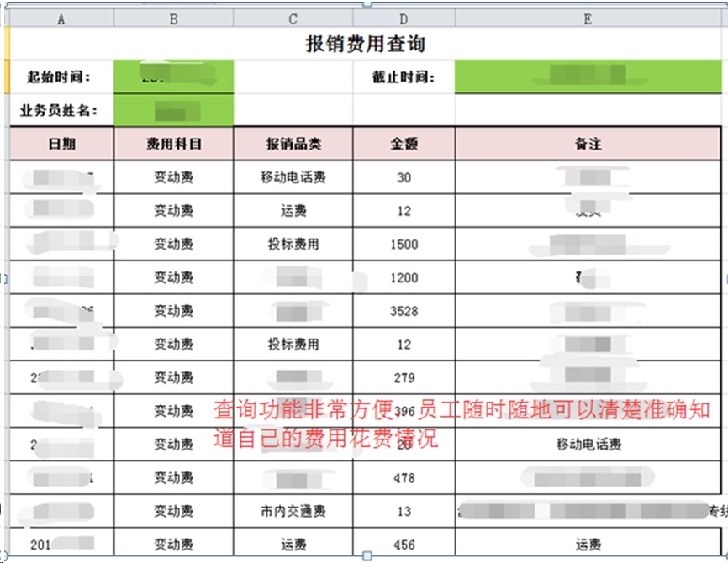
Task: Select the 报销品类 header cell
Action: coord(293,144)
